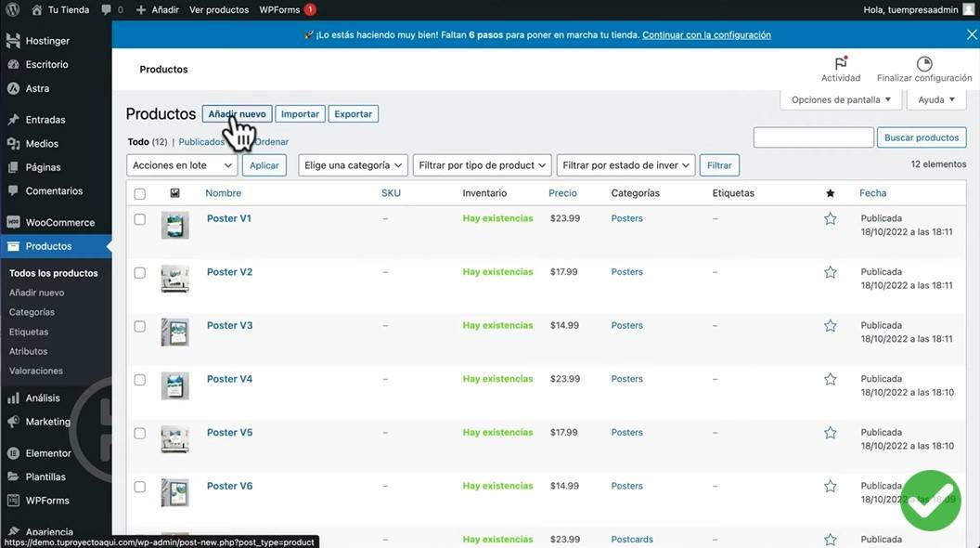Screen dimensions: 980x548
Task: Open Ver productos in admin bar
Action: pyautogui.click(x=219, y=9)
